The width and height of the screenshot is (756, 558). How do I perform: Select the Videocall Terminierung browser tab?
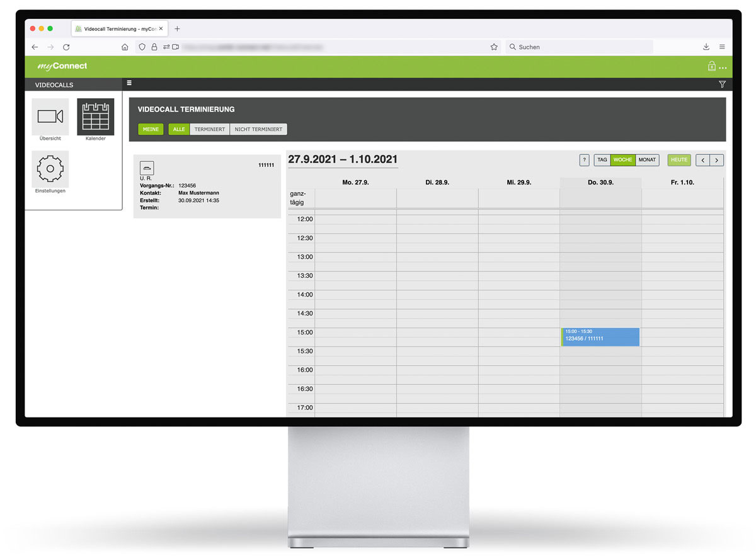click(x=116, y=28)
